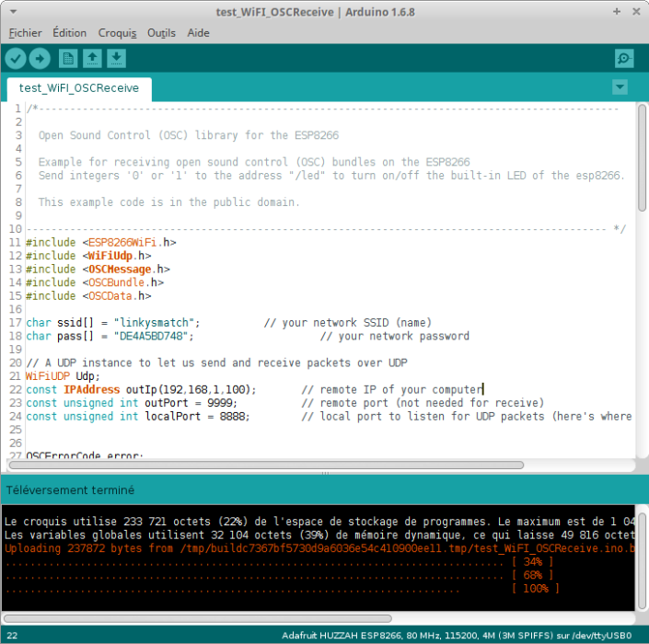Open the Serial Monitor magnifier icon
The height and width of the screenshot is (644, 649).
click(x=624, y=58)
